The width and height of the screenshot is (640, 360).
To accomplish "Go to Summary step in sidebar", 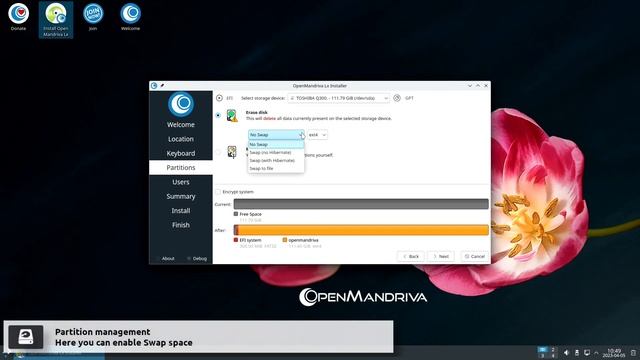I will [x=181, y=196].
